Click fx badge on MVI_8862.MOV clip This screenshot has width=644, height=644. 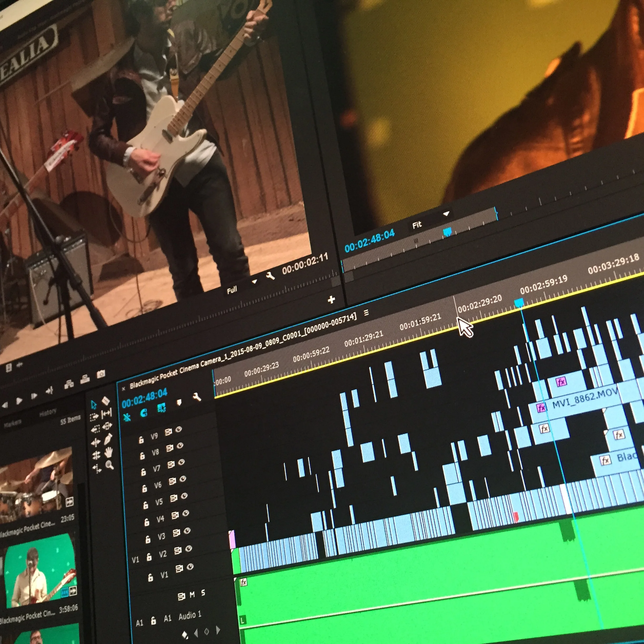[x=541, y=407]
